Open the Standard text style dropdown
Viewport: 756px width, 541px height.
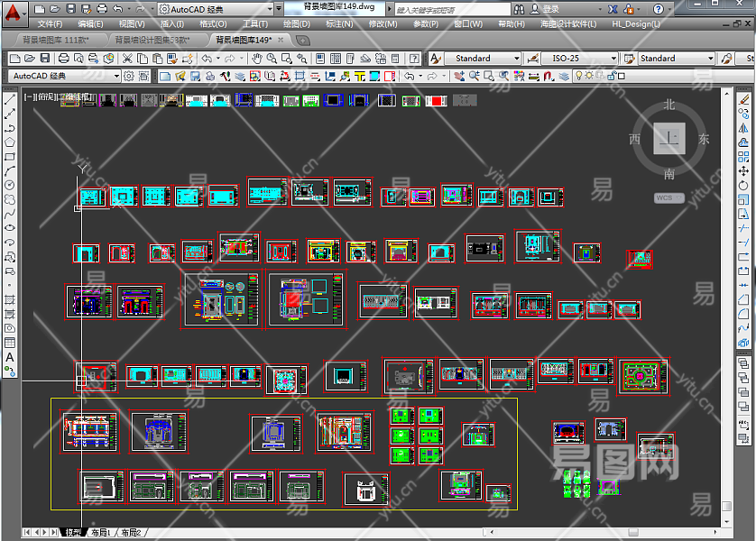[516, 59]
